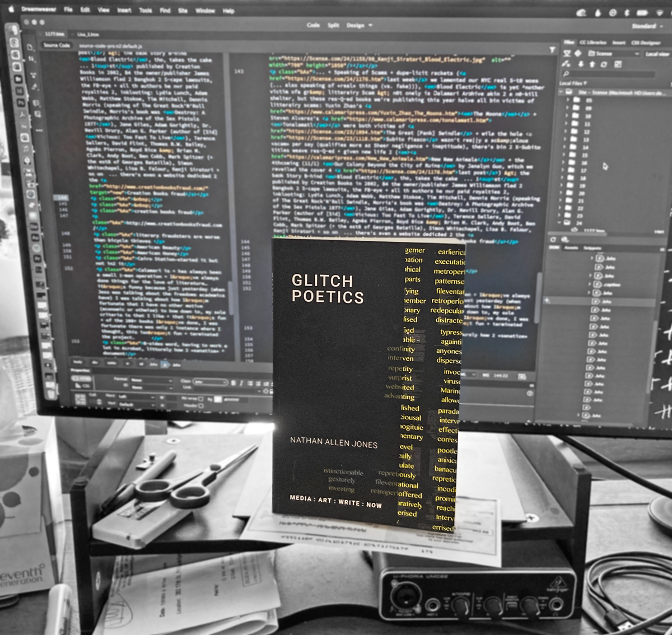Click the Get files down-arrow icon
Screen dimensions: 672x635
(x=581, y=64)
